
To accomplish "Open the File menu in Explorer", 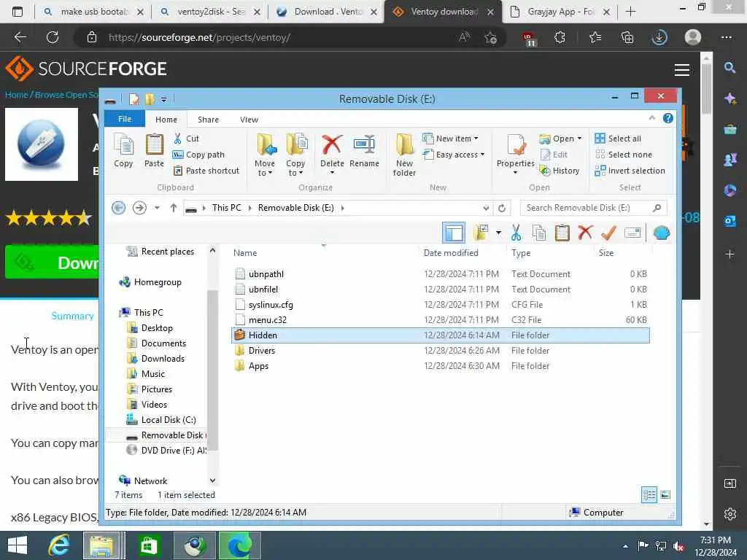I will (x=124, y=119).
